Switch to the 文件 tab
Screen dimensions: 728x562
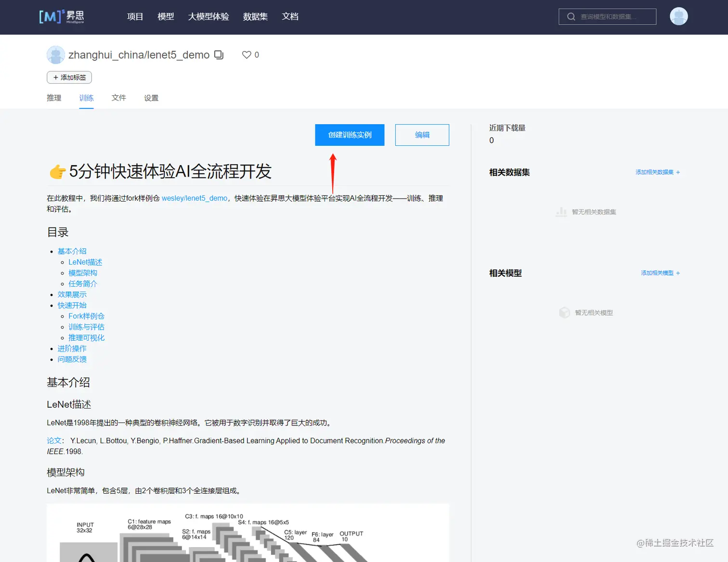118,98
